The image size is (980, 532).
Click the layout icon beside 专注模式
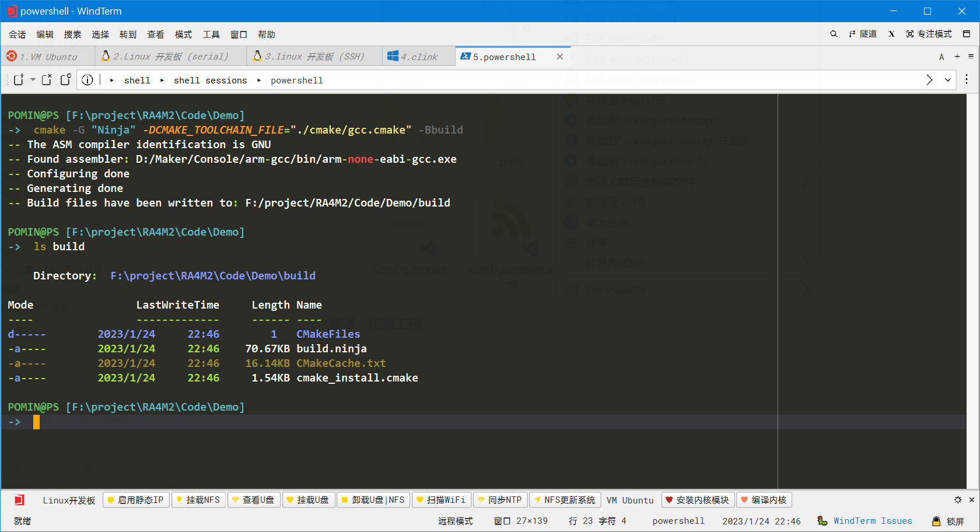[x=967, y=34]
